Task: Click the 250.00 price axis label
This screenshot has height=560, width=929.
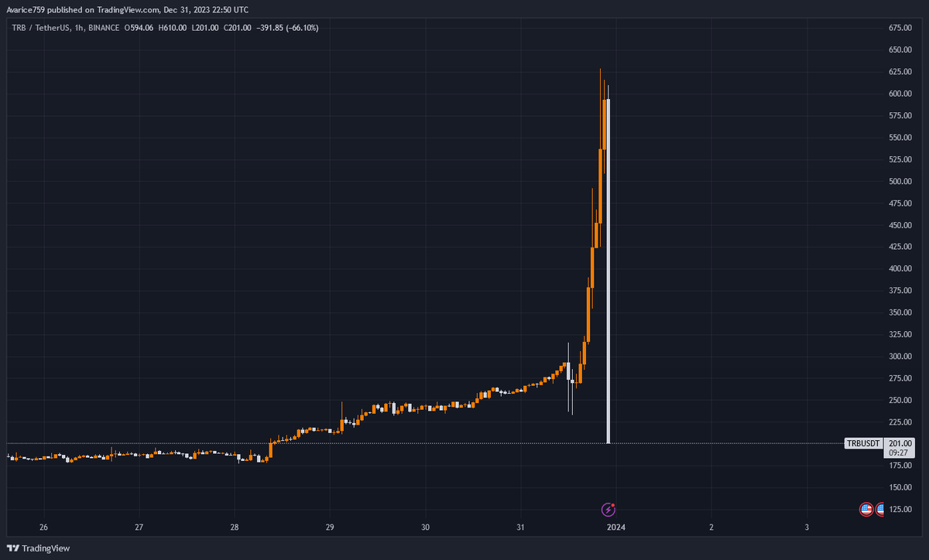Action: 900,400
